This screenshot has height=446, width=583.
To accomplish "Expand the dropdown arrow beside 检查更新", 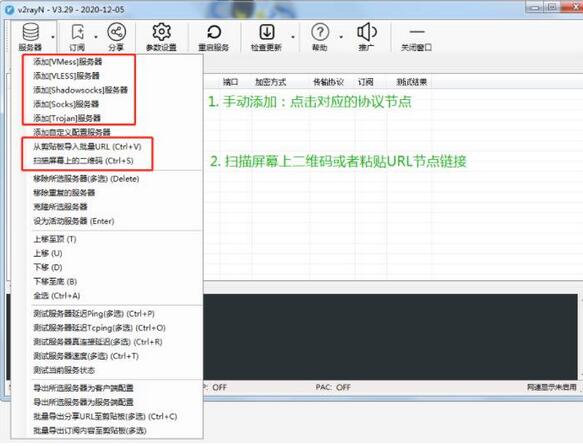I will (293, 37).
